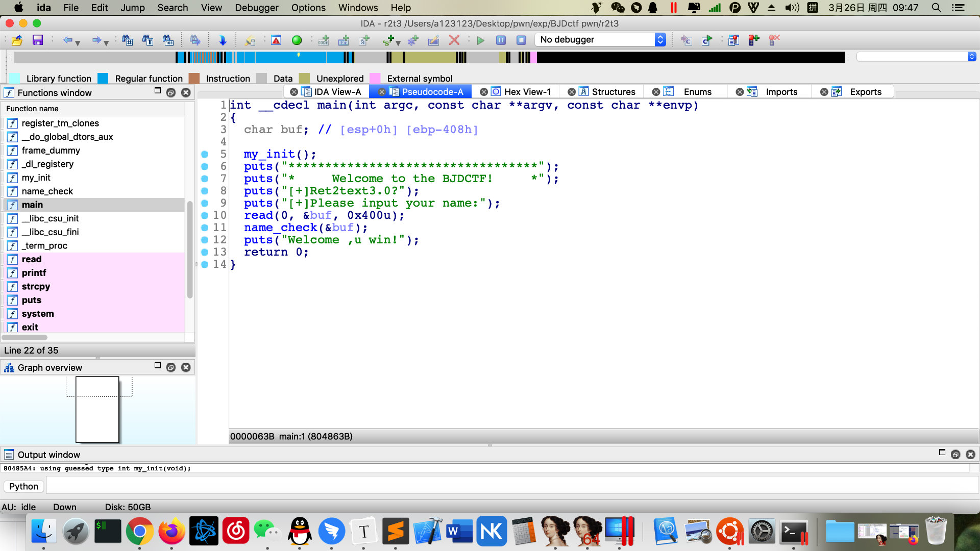Click the red X undefine icon

coord(454,40)
